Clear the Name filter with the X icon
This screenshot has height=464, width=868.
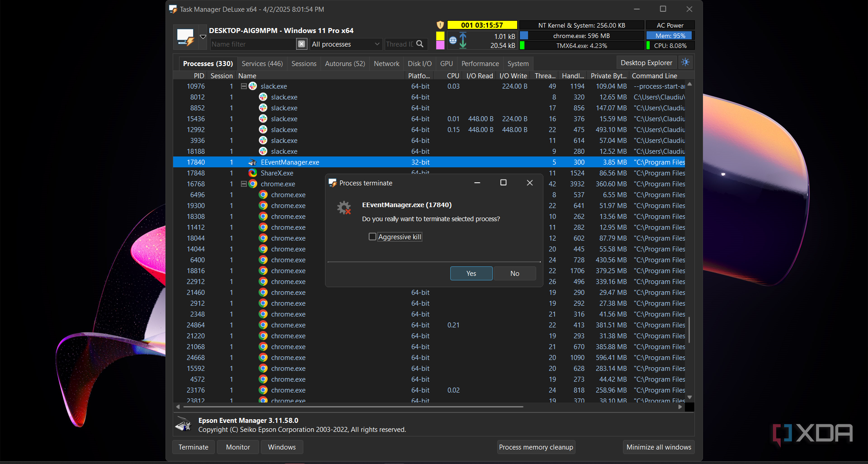302,44
